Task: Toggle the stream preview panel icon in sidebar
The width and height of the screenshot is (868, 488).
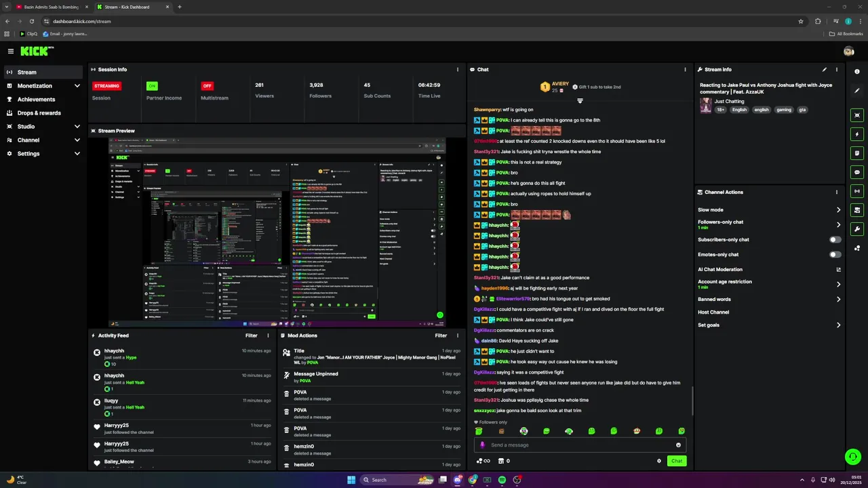Action: tap(857, 115)
